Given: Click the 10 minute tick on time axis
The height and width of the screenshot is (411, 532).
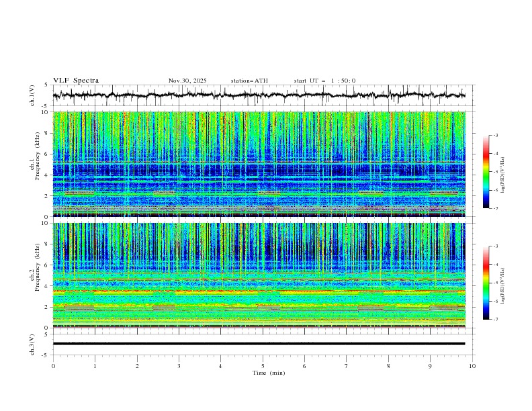Looking at the screenshot, I should (472, 365).
